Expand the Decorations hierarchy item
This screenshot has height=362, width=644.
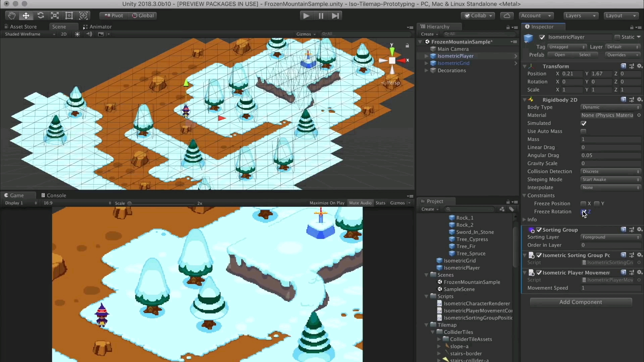tap(426, 70)
